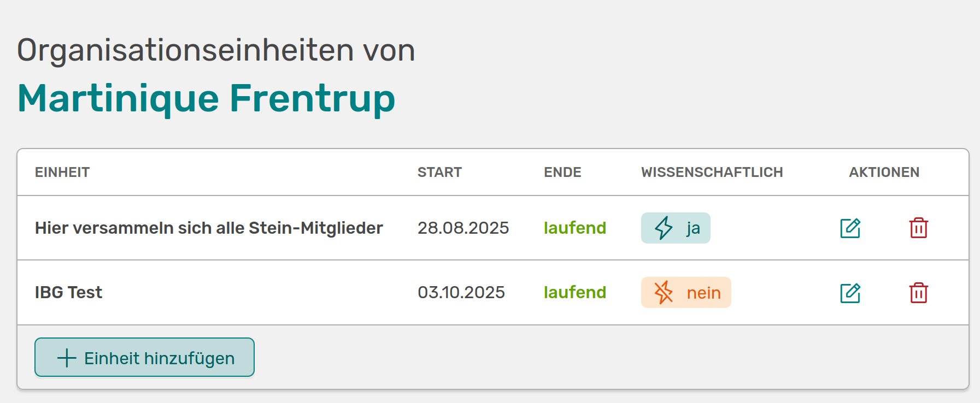Select the 'IBG Test' unit name

[69, 293]
